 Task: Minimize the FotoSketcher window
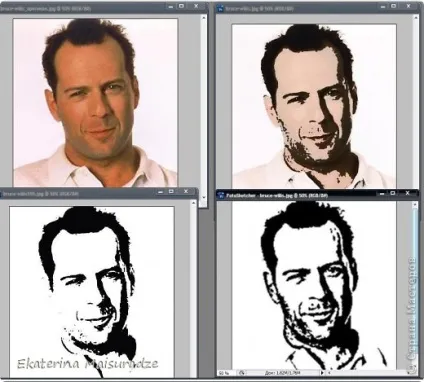pos(382,194)
